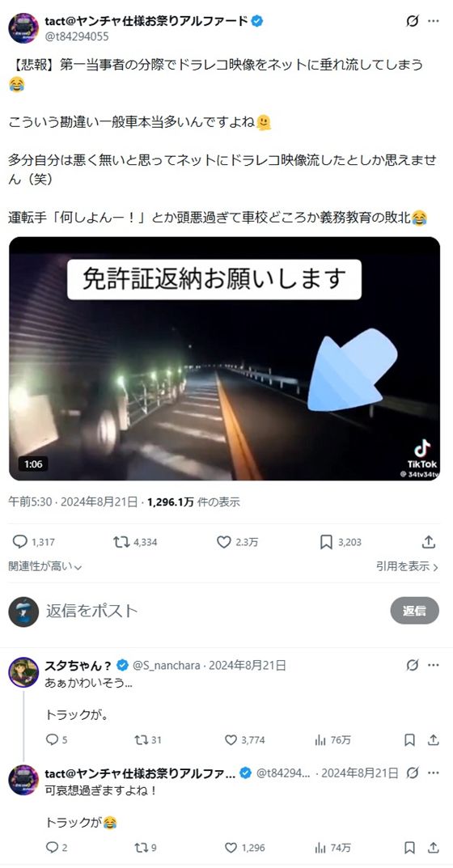Open @t84294055 profile handle
The image size is (453, 868).
[x=77, y=36]
